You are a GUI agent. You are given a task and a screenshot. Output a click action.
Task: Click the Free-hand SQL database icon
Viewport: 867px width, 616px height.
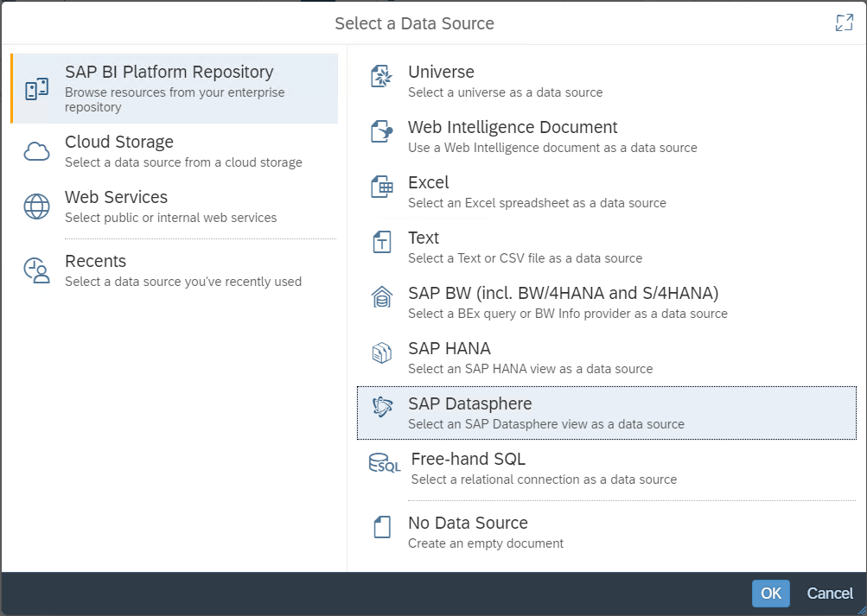coord(385,463)
